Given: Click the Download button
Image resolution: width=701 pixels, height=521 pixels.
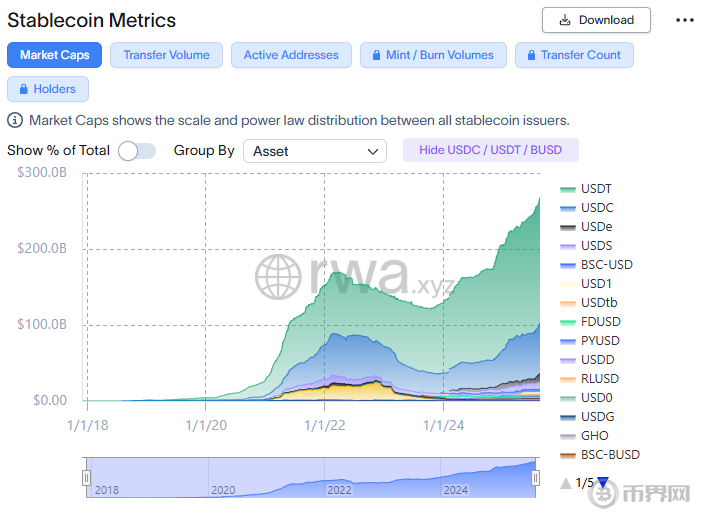Looking at the screenshot, I should click(596, 20).
